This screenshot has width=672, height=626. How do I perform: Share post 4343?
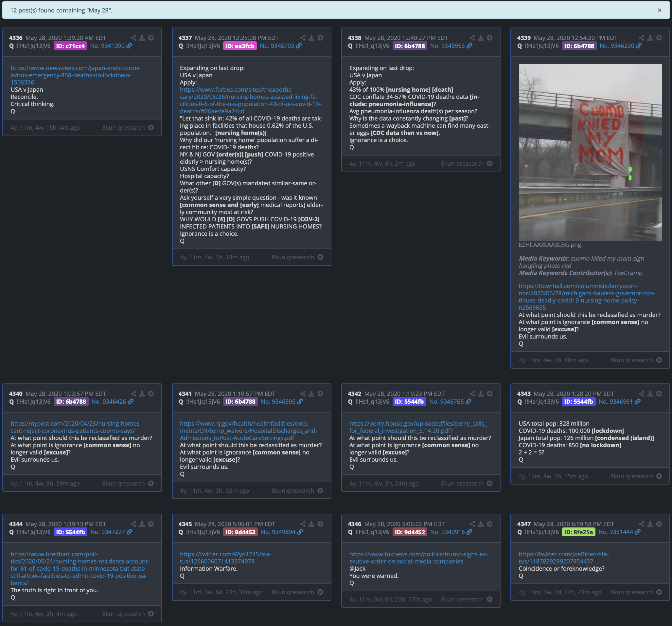[642, 394]
